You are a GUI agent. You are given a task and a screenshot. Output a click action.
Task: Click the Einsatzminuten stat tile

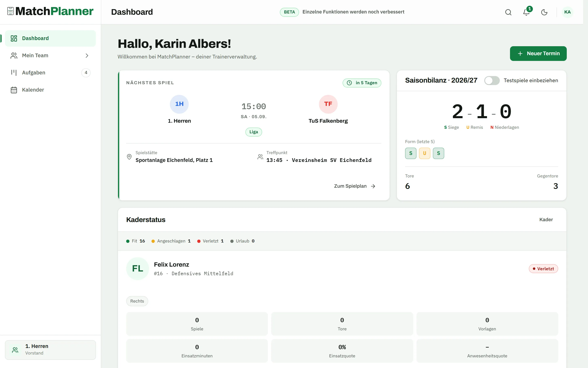coord(197,351)
